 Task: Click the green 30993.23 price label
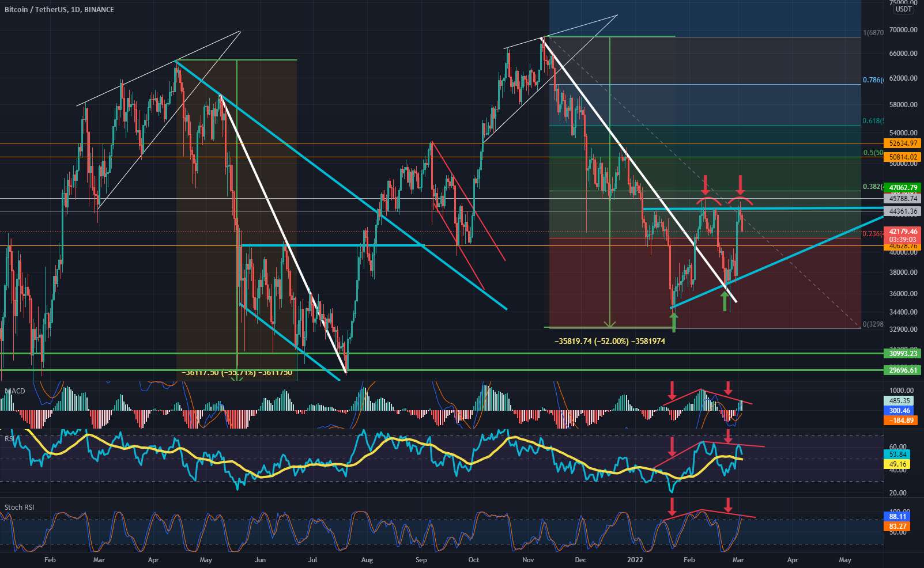(x=903, y=354)
